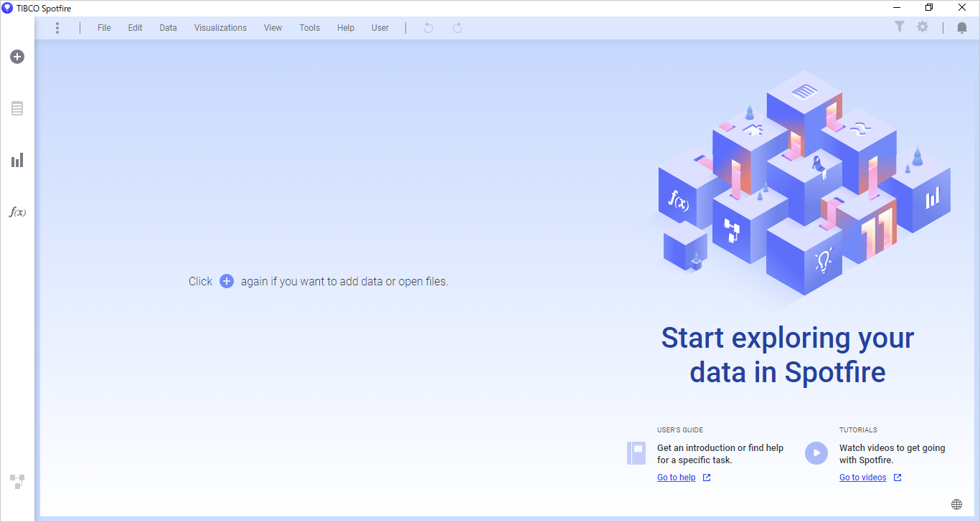Open the Tools menu
The width and height of the screenshot is (980, 522).
[x=309, y=28]
